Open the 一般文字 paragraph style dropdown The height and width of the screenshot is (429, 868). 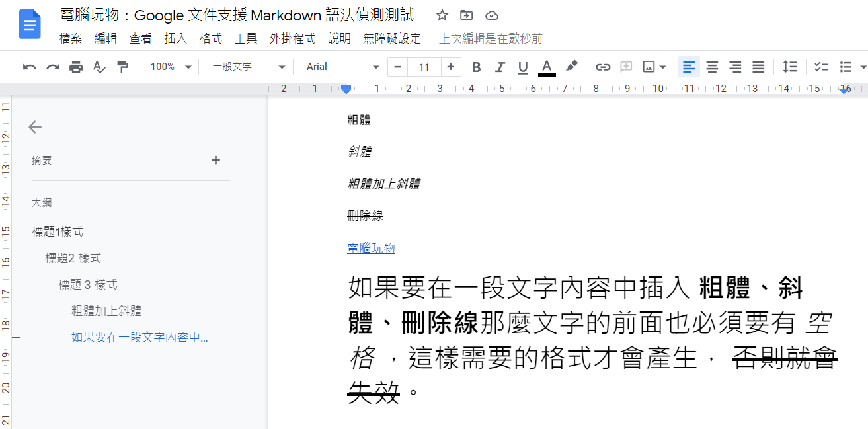pos(248,67)
